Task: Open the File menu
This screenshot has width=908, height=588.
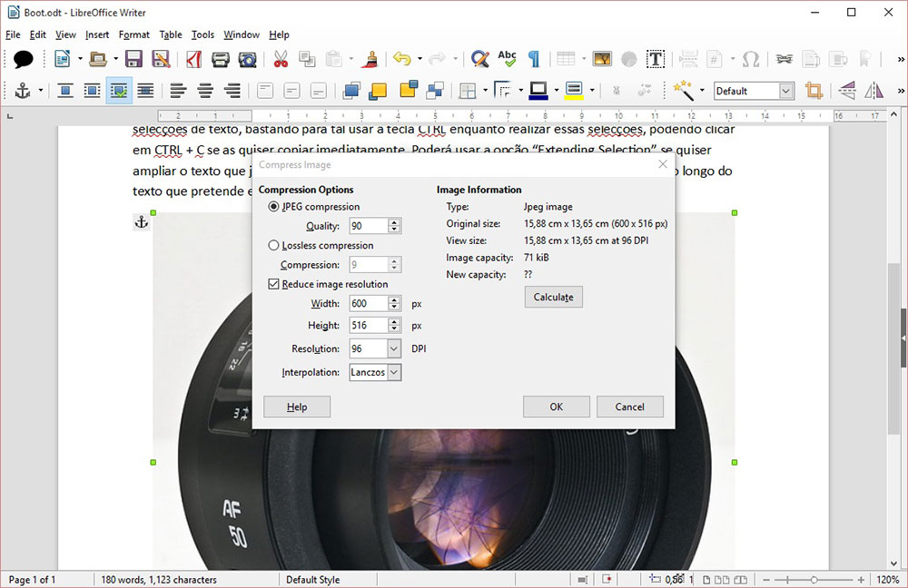Action: pos(13,34)
